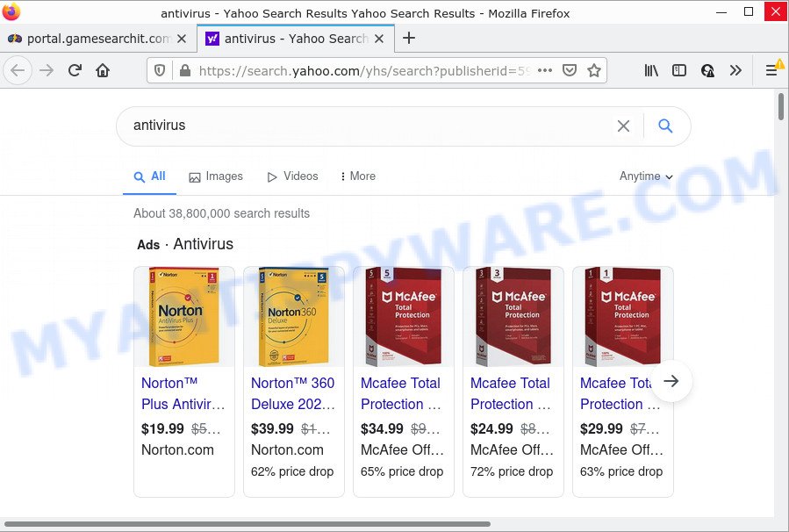Open tracking protection shield info
The image size is (789, 532).
pos(160,70)
